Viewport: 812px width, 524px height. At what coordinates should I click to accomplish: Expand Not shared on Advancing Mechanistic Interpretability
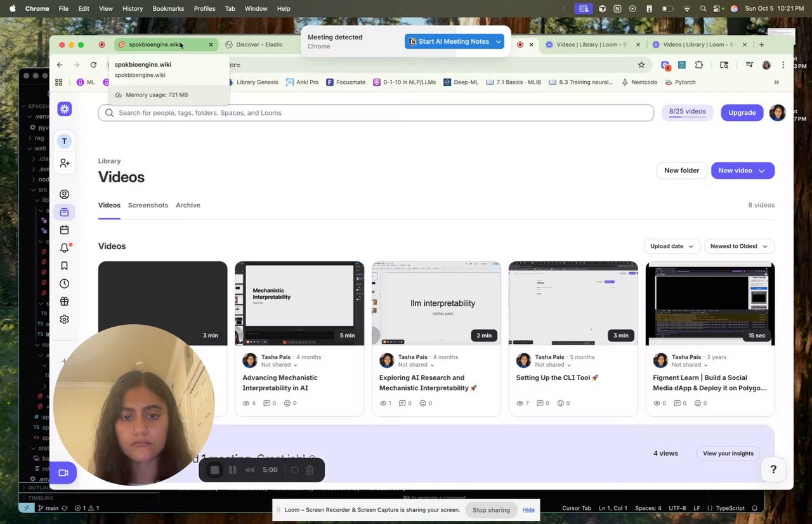(x=279, y=365)
